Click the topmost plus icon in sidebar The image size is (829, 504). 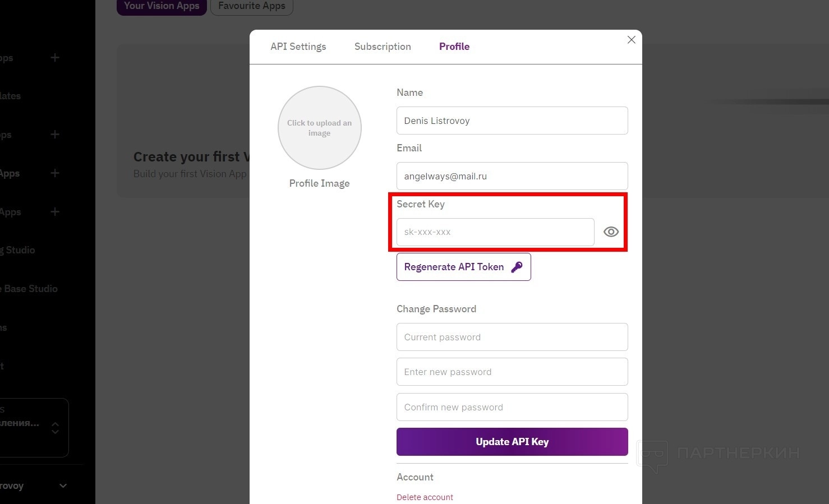click(x=55, y=58)
